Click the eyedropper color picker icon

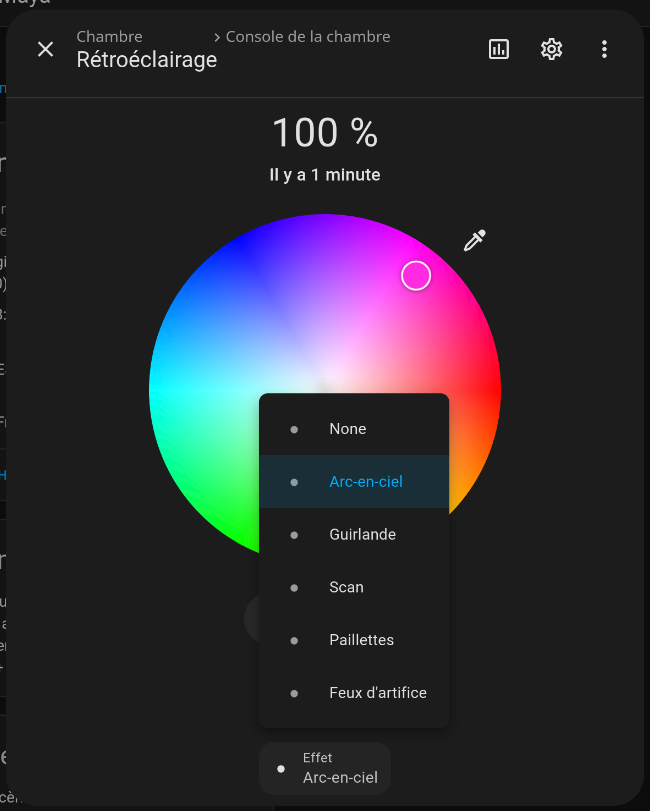475,241
